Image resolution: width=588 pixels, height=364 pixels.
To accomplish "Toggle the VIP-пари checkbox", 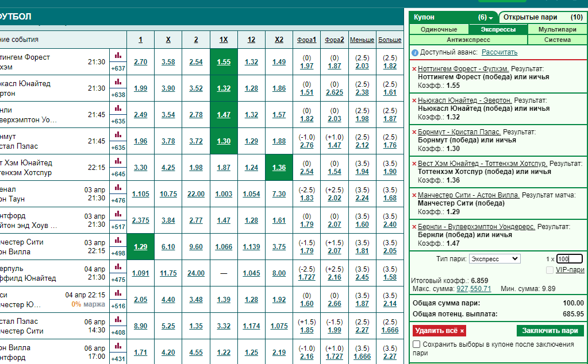I will [x=549, y=270].
